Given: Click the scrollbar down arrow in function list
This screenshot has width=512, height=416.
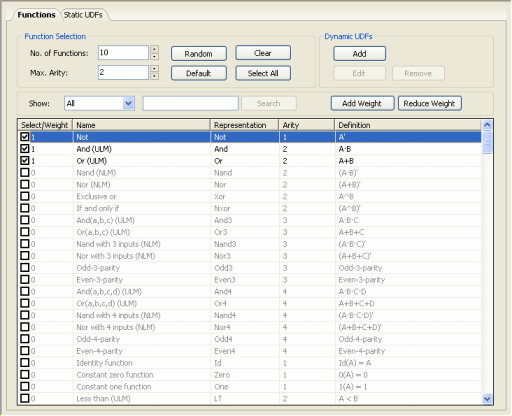Looking at the screenshot, I should [487, 398].
